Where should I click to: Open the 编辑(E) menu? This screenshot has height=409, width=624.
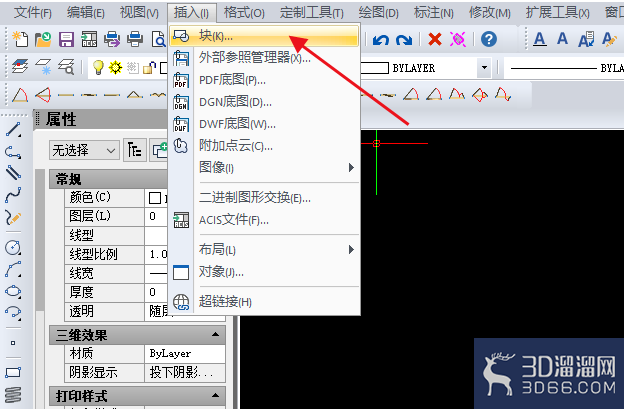click(86, 13)
